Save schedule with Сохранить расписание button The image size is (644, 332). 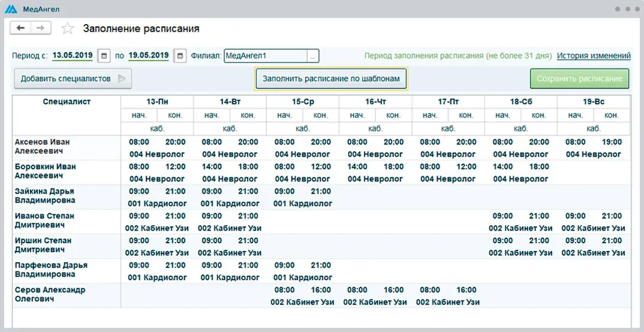coord(579,79)
